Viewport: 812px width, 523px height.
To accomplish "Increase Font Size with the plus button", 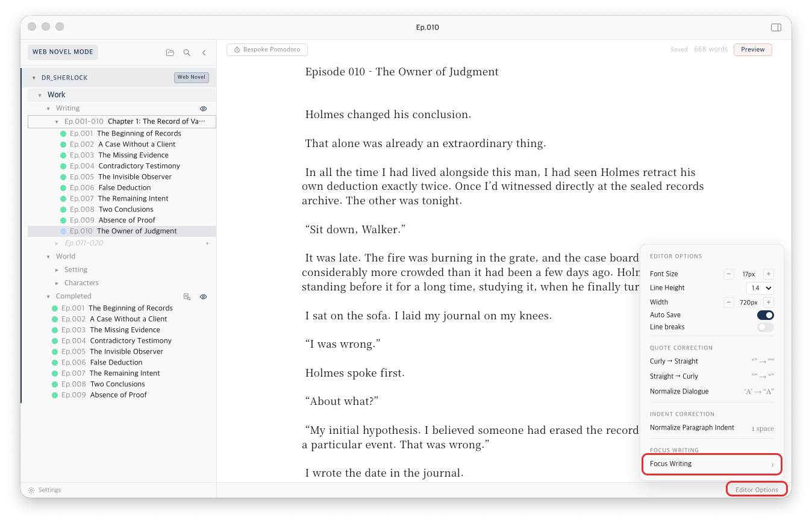I will [x=769, y=274].
